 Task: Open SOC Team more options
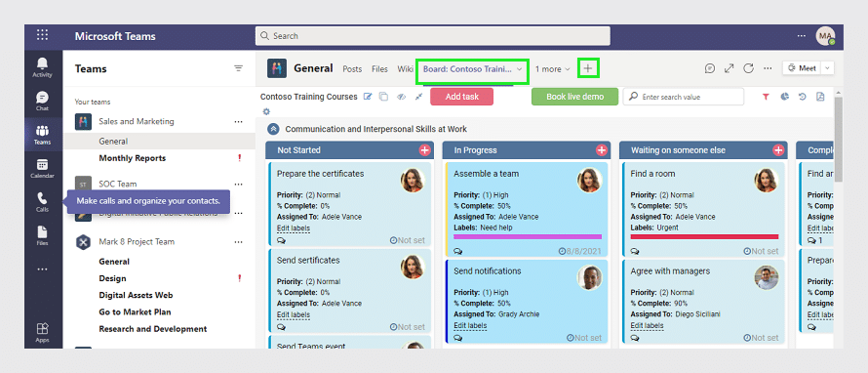(239, 184)
